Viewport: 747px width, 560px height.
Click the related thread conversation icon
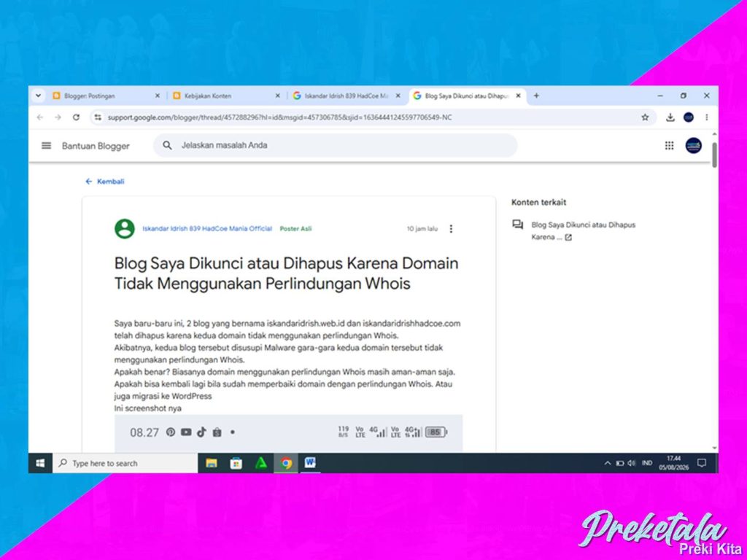point(518,225)
